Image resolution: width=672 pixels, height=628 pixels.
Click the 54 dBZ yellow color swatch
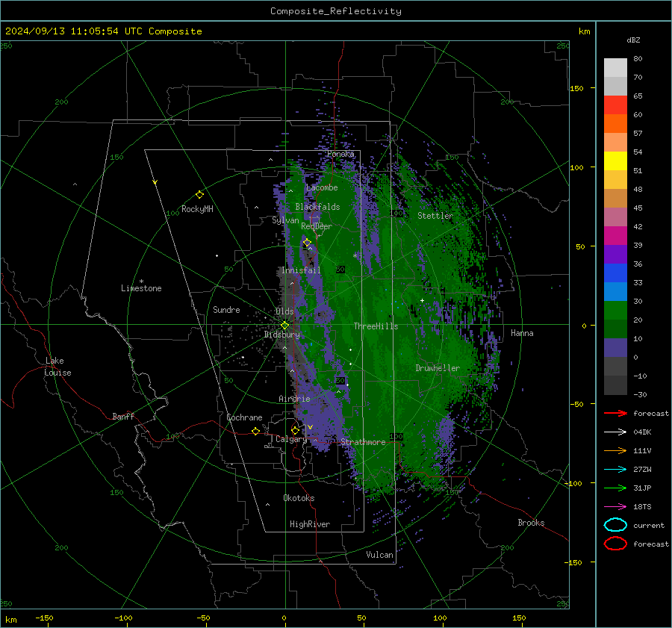click(615, 161)
